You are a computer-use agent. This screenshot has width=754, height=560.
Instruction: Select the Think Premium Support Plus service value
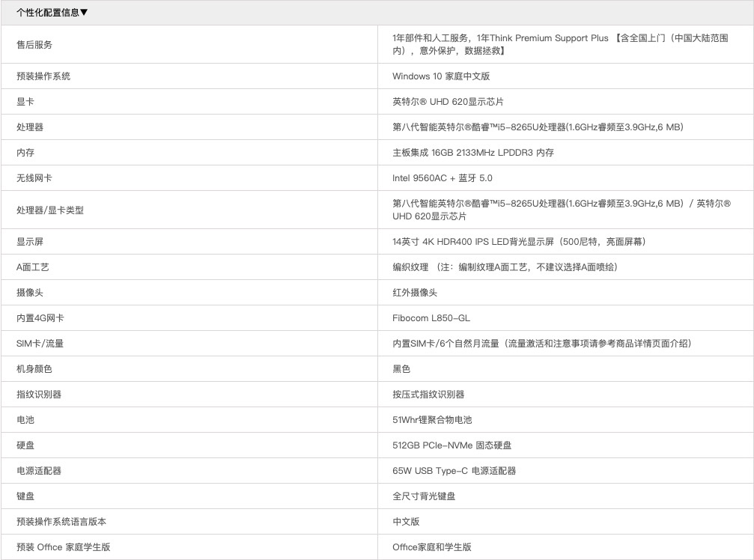click(560, 44)
